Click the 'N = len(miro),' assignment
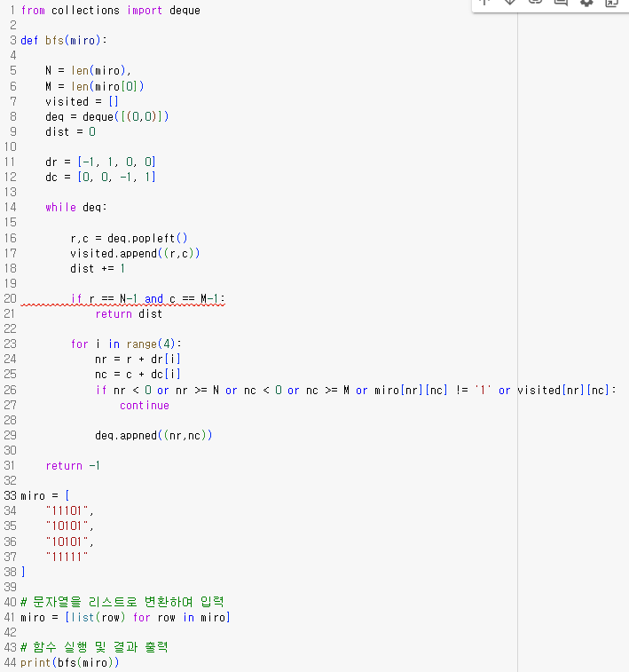Image resolution: width=629 pixels, height=672 pixels. (88, 71)
